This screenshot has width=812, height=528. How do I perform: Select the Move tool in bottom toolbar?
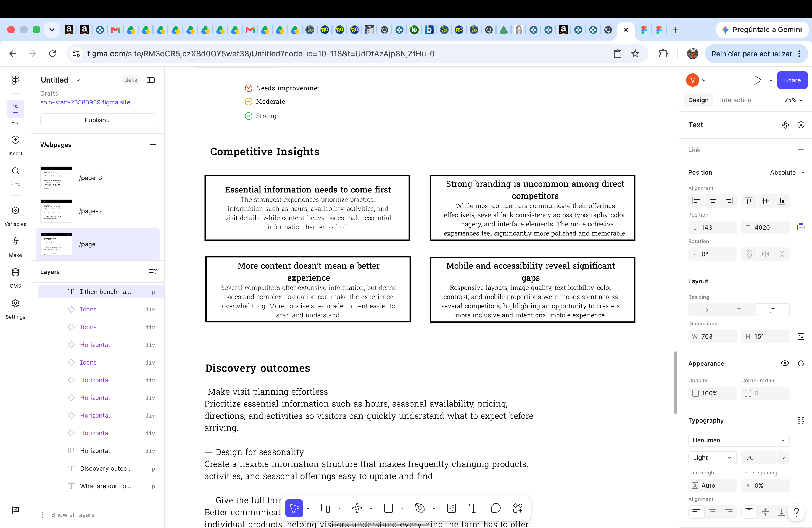[294, 508]
